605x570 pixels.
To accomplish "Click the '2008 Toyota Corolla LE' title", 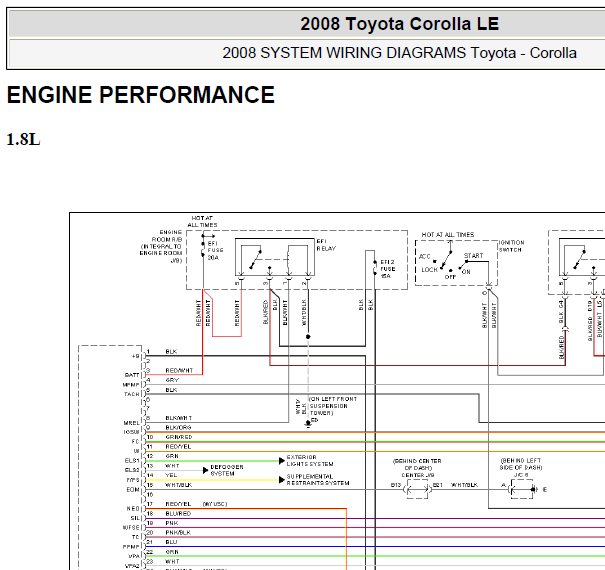I will click(x=399, y=24).
